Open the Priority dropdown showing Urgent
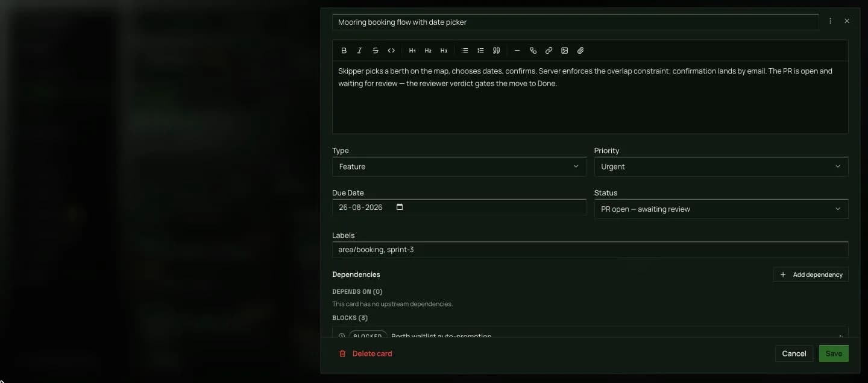 point(721,166)
